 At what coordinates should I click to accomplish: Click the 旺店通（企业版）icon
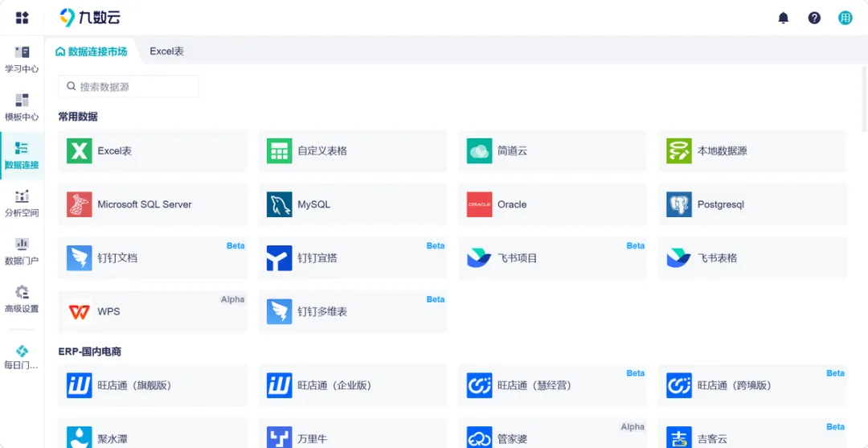point(279,385)
